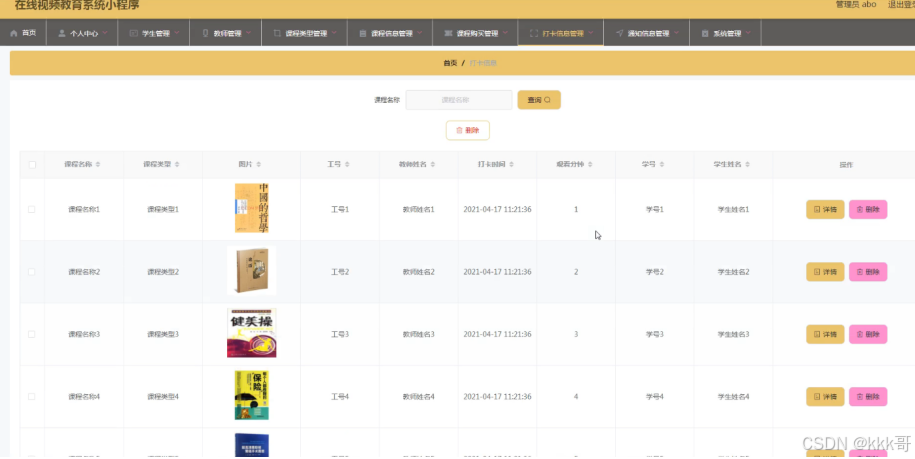Tick the select-all checkbox in table header
This screenshot has width=915, height=459.
(x=32, y=165)
